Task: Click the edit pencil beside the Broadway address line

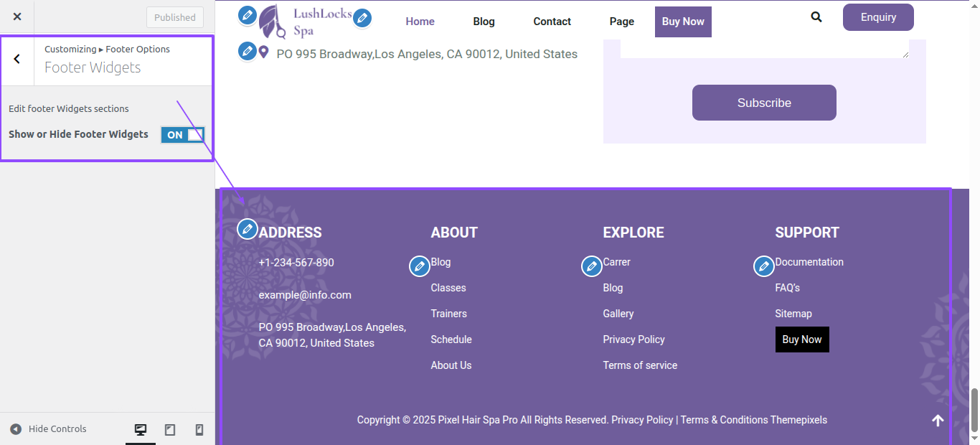Action: [248, 51]
